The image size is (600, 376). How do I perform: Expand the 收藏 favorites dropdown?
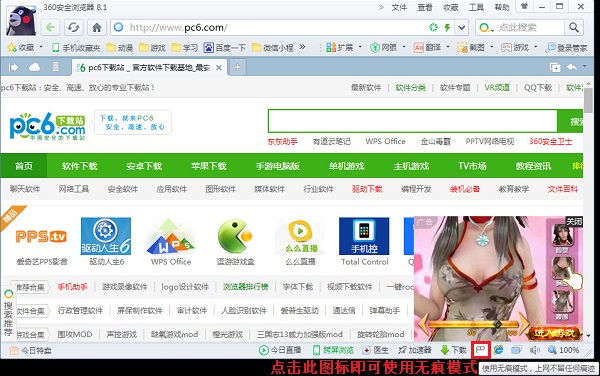[41, 47]
